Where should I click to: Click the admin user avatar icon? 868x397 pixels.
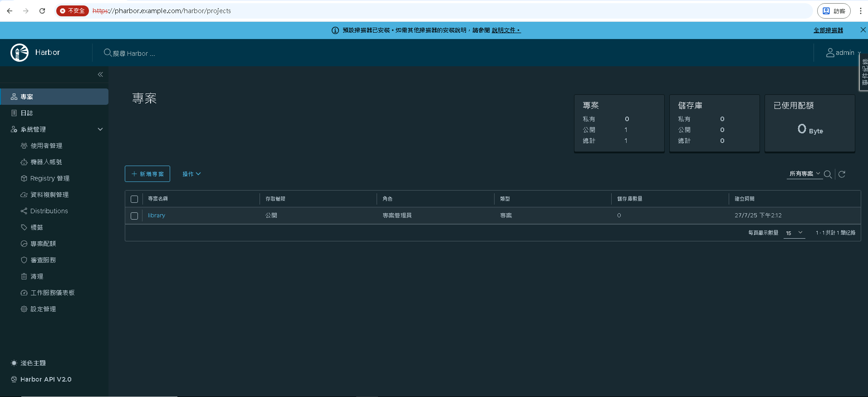pos(830,53)
